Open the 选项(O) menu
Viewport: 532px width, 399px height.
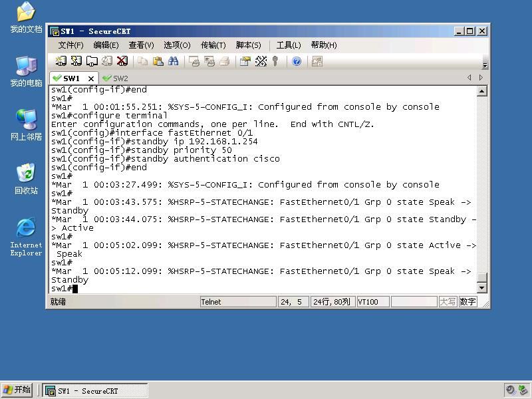click(177, 45)
